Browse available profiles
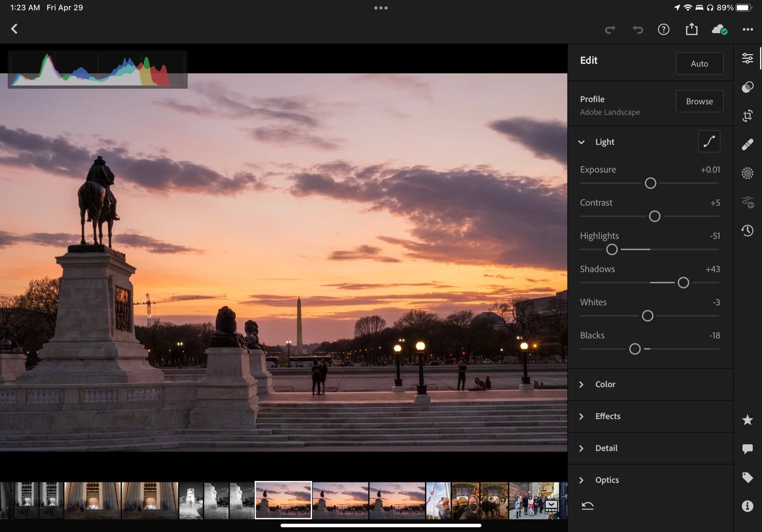The height and width of the screenshot is (532, 762). [699, 101]
